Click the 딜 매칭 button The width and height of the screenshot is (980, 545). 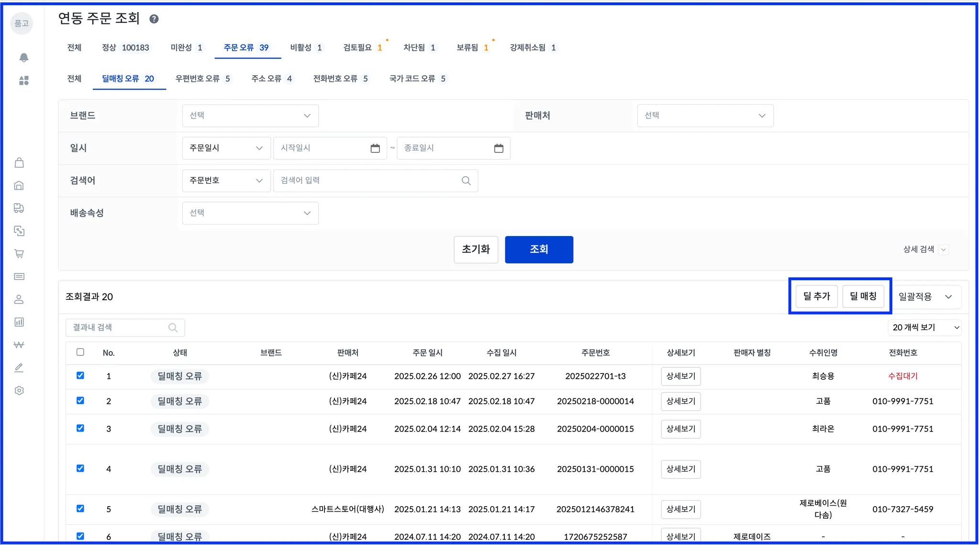point(863,296)
